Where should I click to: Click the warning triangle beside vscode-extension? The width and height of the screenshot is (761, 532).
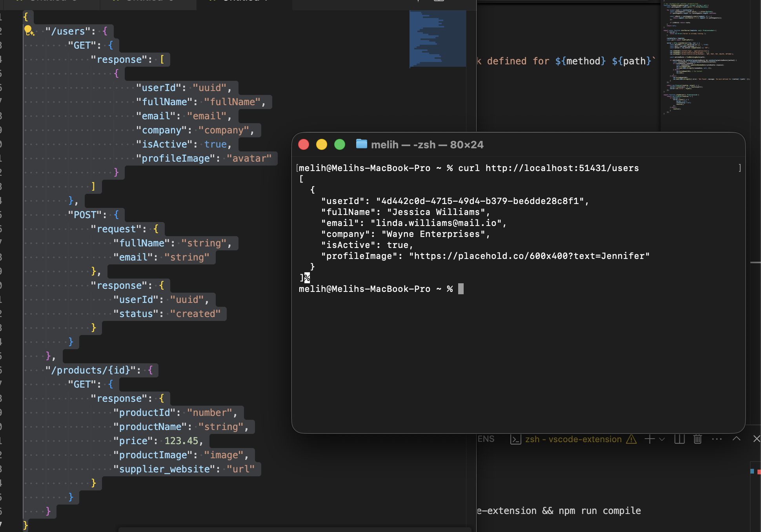point(631,439)
